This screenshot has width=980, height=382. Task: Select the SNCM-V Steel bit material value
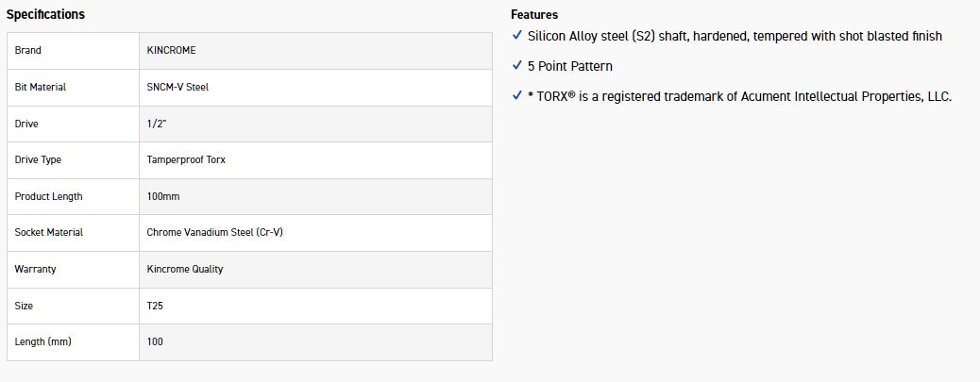pos(177,87)
